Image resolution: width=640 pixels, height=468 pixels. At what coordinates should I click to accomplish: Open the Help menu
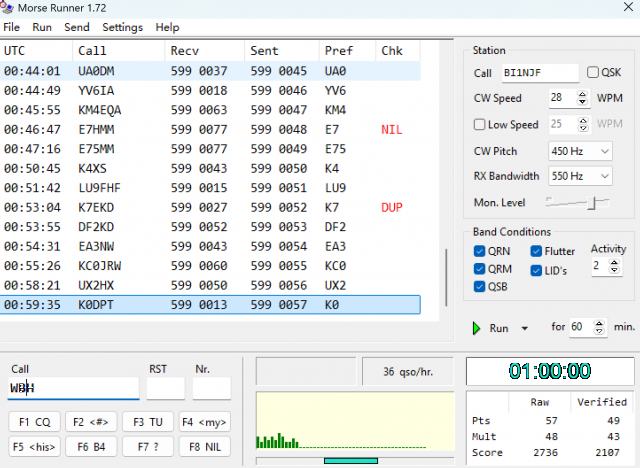tap(167, 27)
